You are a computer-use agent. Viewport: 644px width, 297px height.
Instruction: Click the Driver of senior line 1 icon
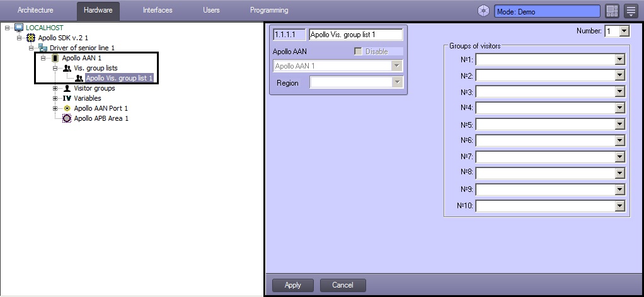point(43,48)
